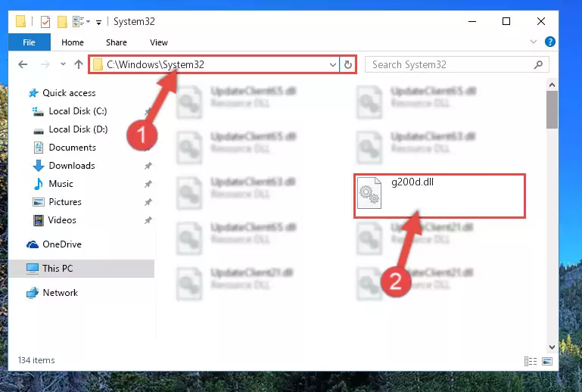Click the address bar path C:\Windows\System32
The width and height of the screenshot is (582, 392).
click(x=155, y=64)
